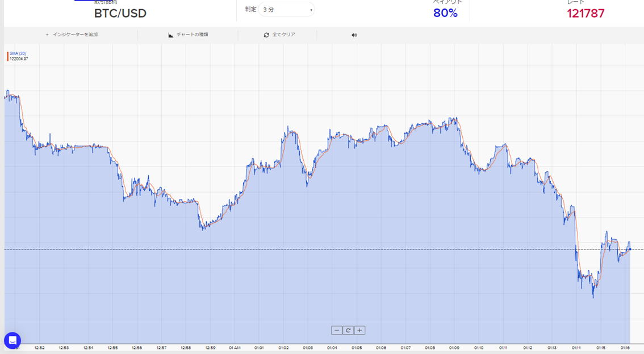Viewport: 644px width, 354px height.
Task: Zoom in the chart with plus button
Action: click(x=359, y=330)
